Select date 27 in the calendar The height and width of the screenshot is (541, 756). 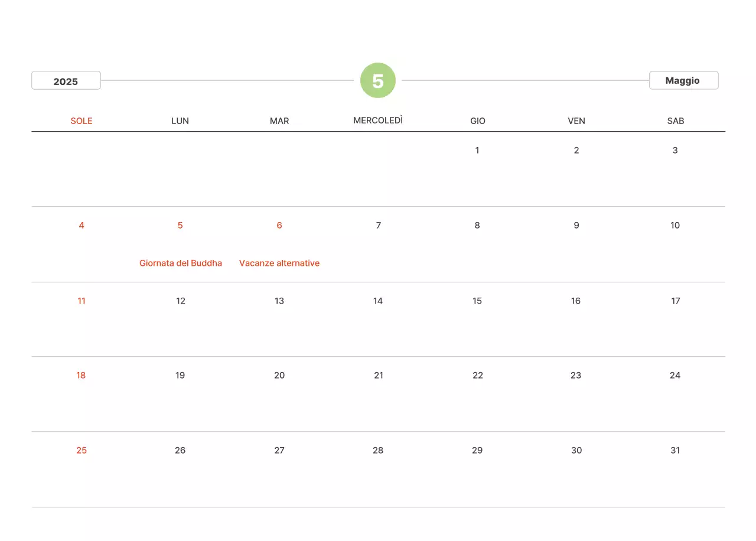click(279, 450)
